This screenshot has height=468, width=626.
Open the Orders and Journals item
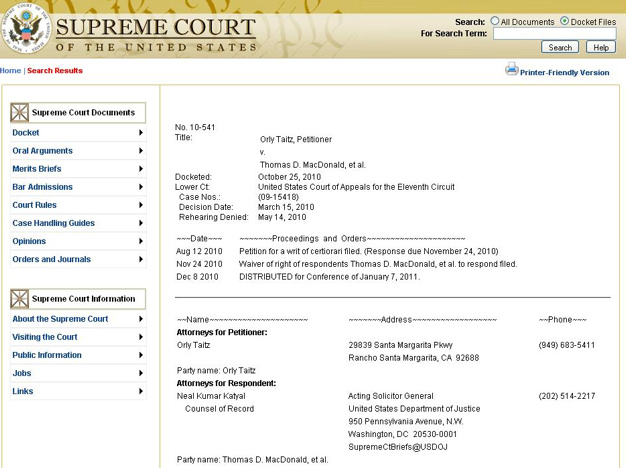52,259
